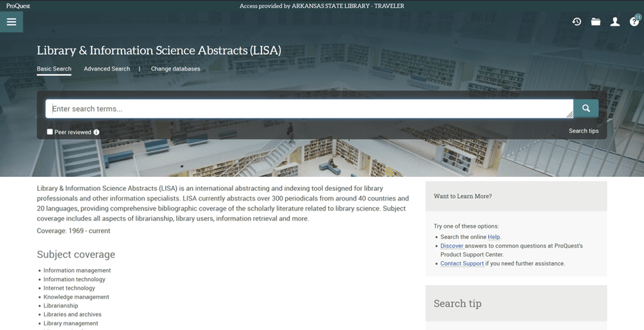Open the My Research account icon
Screen dimensions: 644x330
[x=615, y=22]
